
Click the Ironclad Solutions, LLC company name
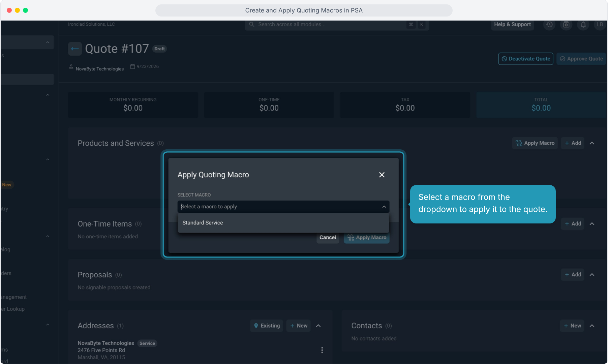tap(91, 24)
